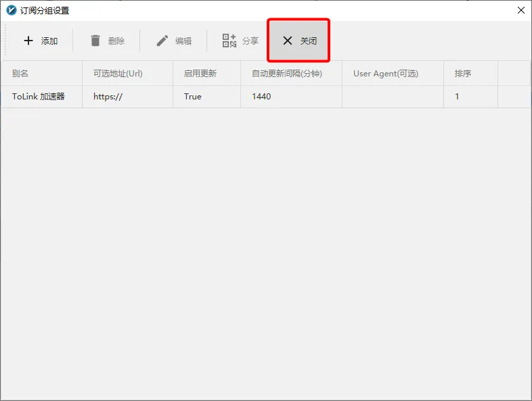This screenshot has height=401, width=532.
Task: Click the 自动更新间隔(分钟) column header
Action: 291,74
